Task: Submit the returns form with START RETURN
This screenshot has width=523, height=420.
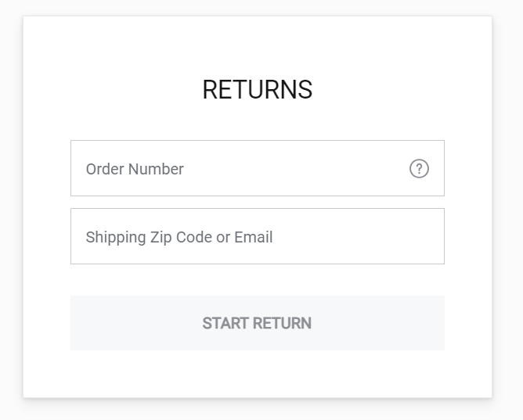Action: point(257,323)
